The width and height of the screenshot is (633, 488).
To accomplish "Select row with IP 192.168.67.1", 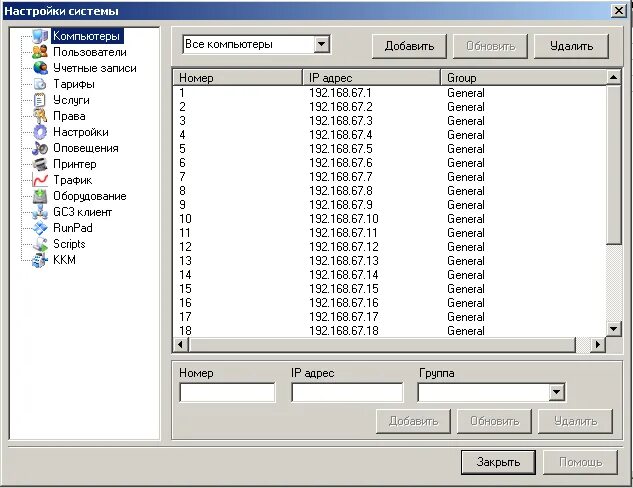I will (x=390, y=93).
